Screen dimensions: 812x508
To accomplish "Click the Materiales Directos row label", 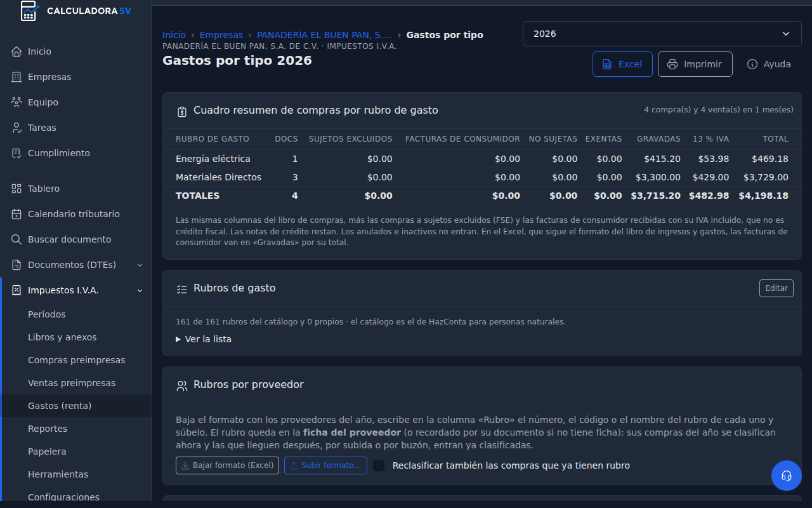I will tap(219, 177).
